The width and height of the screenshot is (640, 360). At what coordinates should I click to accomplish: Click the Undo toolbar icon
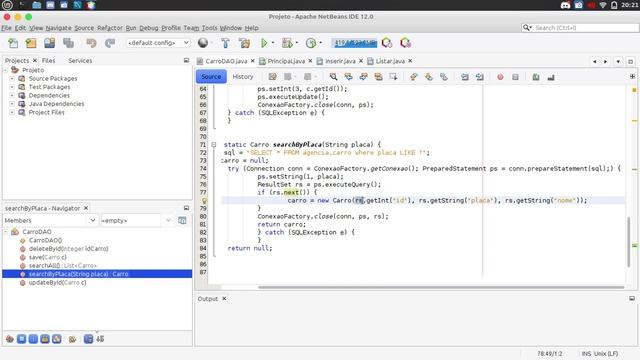click(91, 43)
